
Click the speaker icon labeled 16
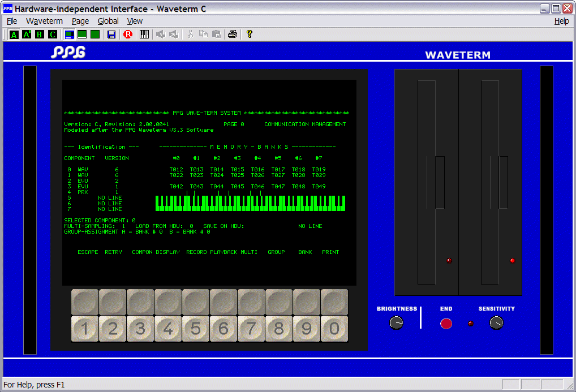click(174, 35)
